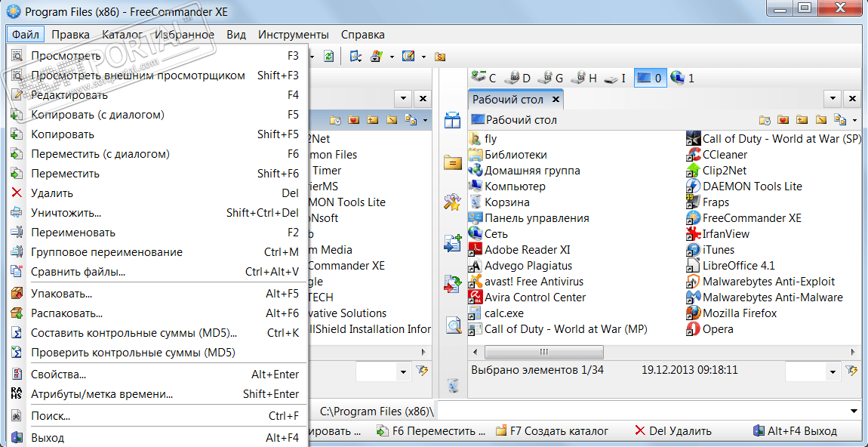Click the F6 Переместить button

tap(431, 430)
